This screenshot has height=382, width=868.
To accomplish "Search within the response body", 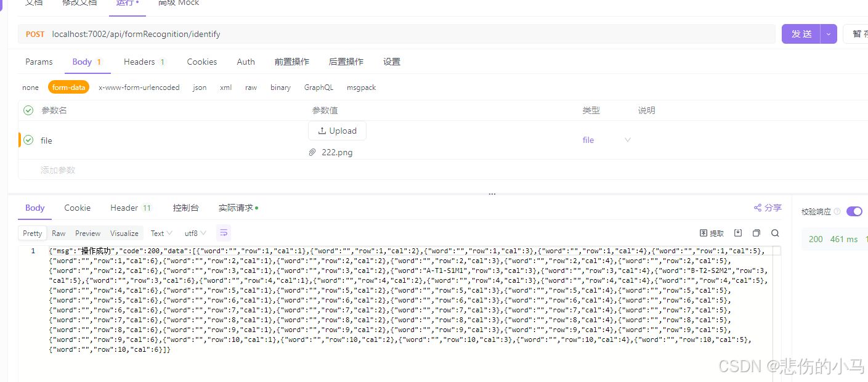I will click(x=774, y=232).
